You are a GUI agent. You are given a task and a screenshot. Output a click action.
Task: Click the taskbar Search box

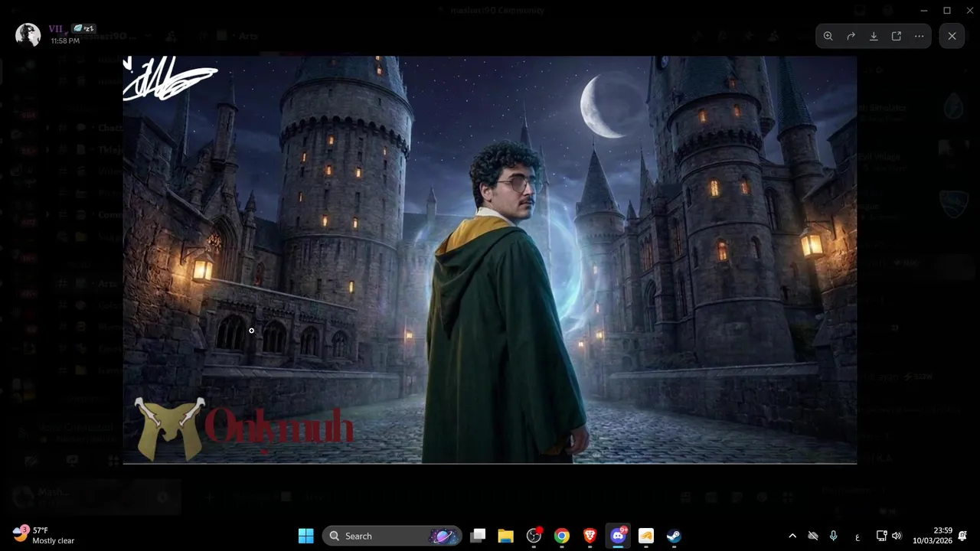pos(392,536)
